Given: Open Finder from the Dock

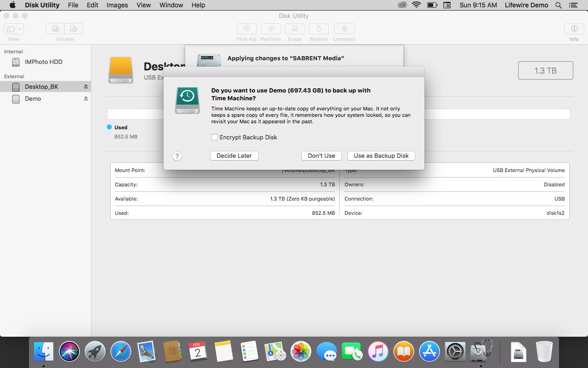Looking at the screenshot, I should [x=44, y=352].
